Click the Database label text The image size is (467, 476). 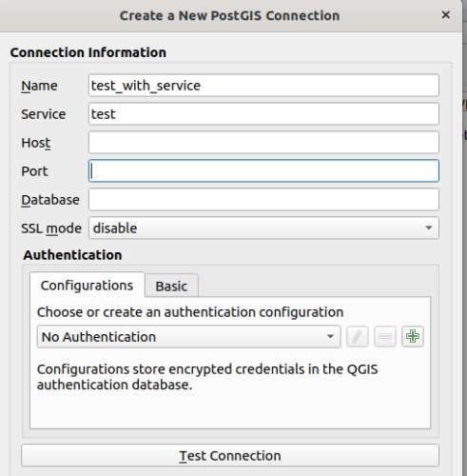click(x=50, y=200)
